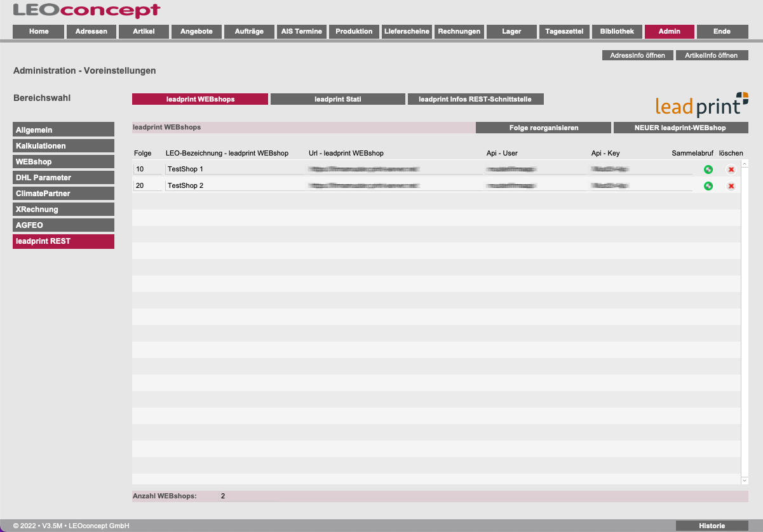Open the AIS Termine menu
The image size is (763, 532).
302,32
